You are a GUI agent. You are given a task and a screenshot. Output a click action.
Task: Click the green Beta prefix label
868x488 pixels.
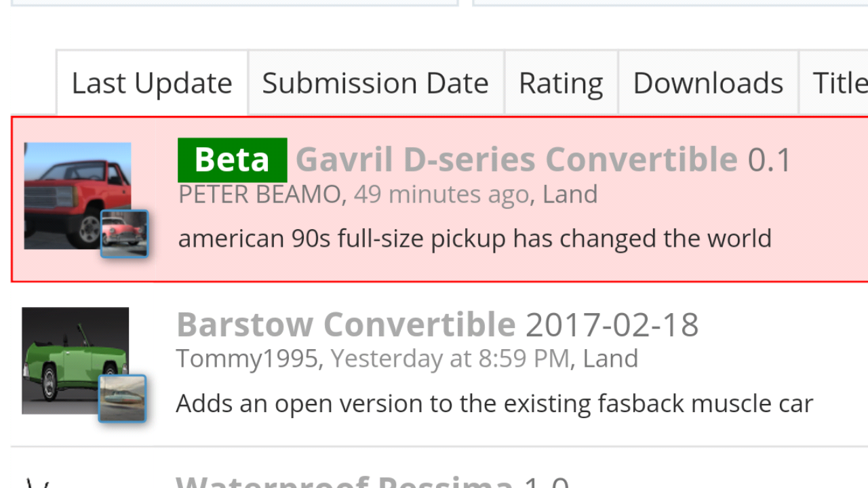[x=233, y=160]
